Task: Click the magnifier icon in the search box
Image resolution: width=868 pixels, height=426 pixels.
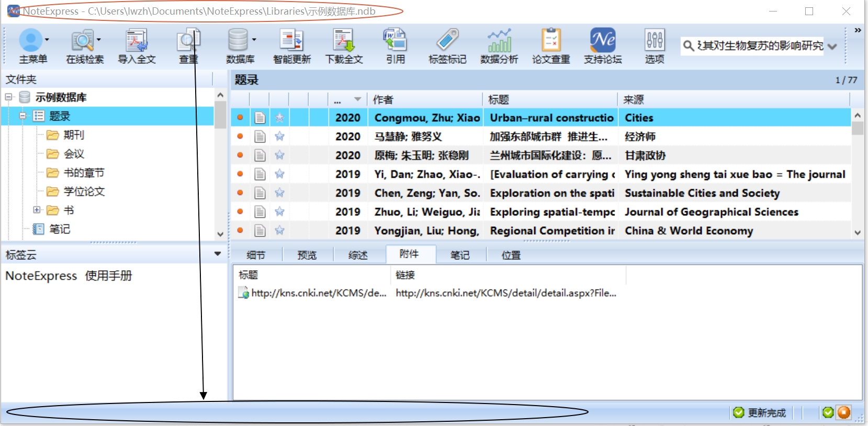Action: [689, 46]
